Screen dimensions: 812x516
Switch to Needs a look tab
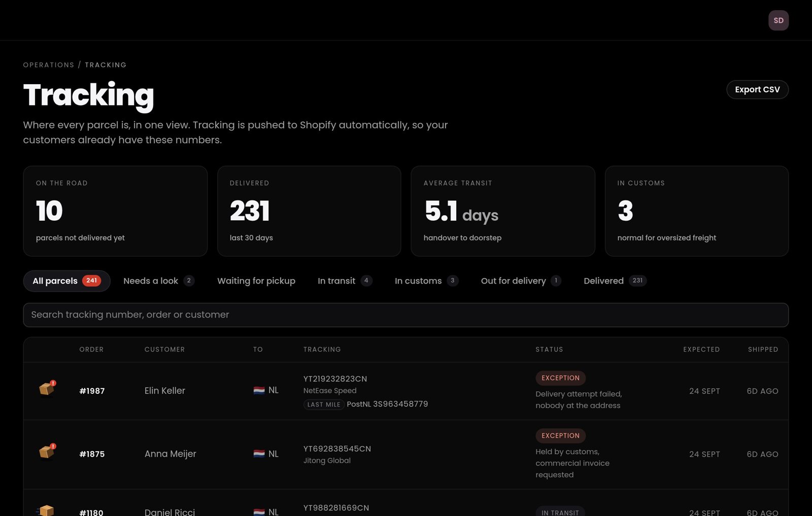coord(159,281)
